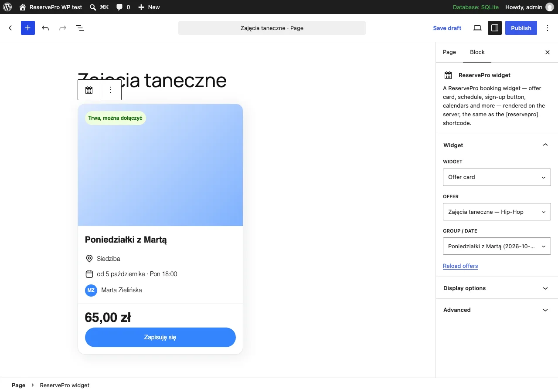Open the Widget dropdown showing Offer card

point(497,177)
